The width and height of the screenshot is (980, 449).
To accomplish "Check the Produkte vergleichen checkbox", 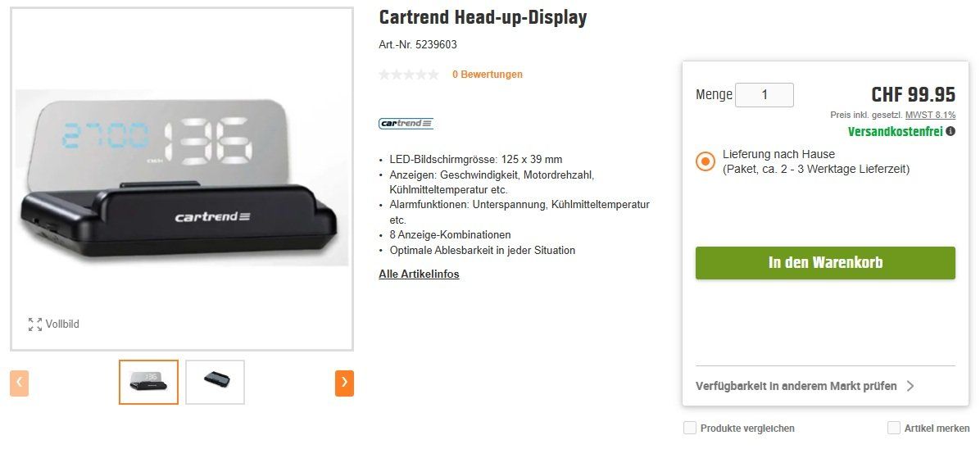I will click(x=689, y=428).
